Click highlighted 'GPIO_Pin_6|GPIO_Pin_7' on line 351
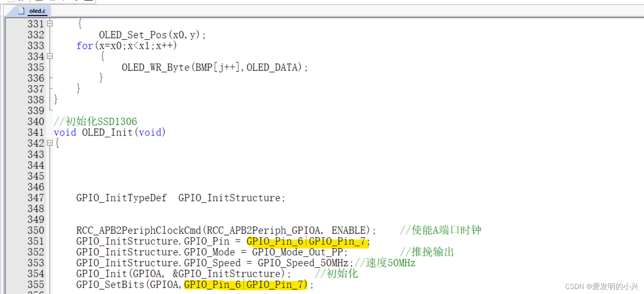Viewport: 644px width, 294px height. [x=306, y=241]
